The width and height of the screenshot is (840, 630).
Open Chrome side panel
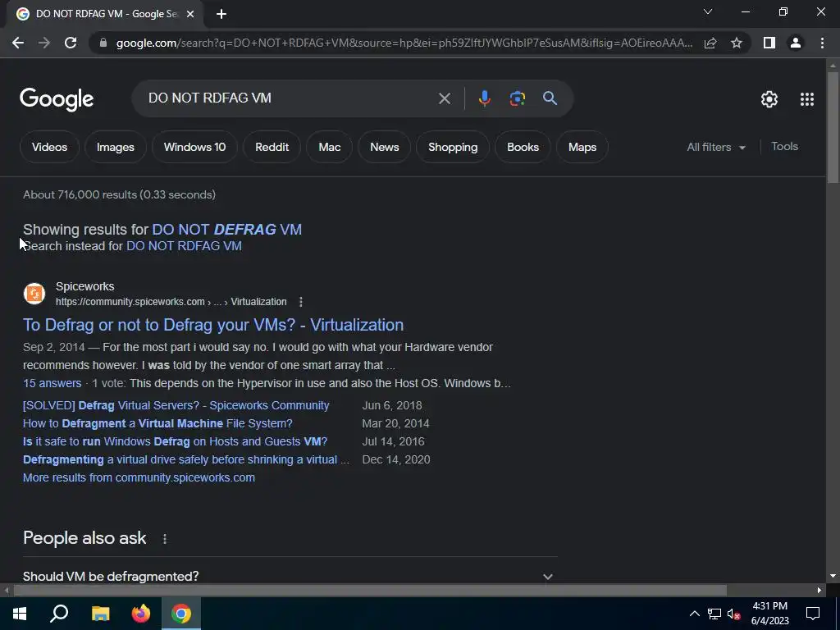click(769, 43)
